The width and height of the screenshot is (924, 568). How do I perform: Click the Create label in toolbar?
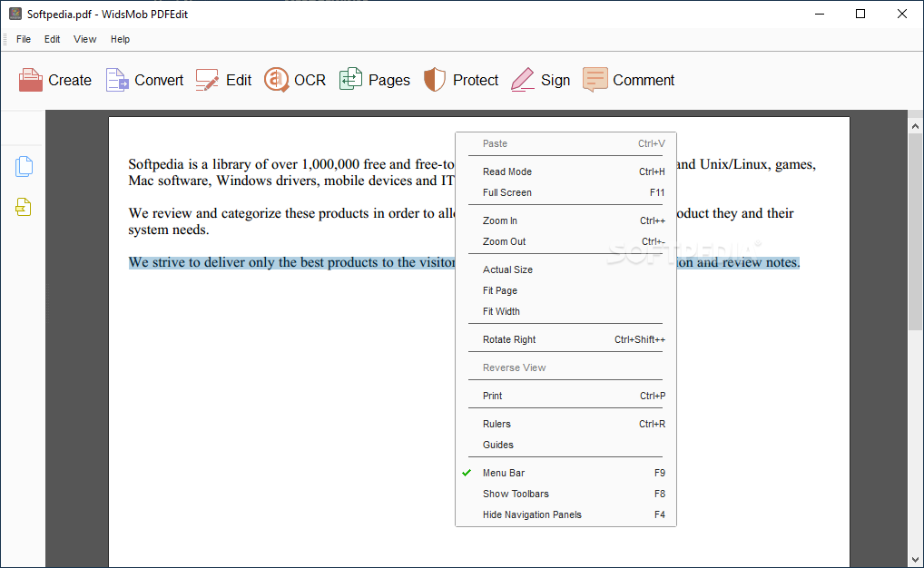70,80
